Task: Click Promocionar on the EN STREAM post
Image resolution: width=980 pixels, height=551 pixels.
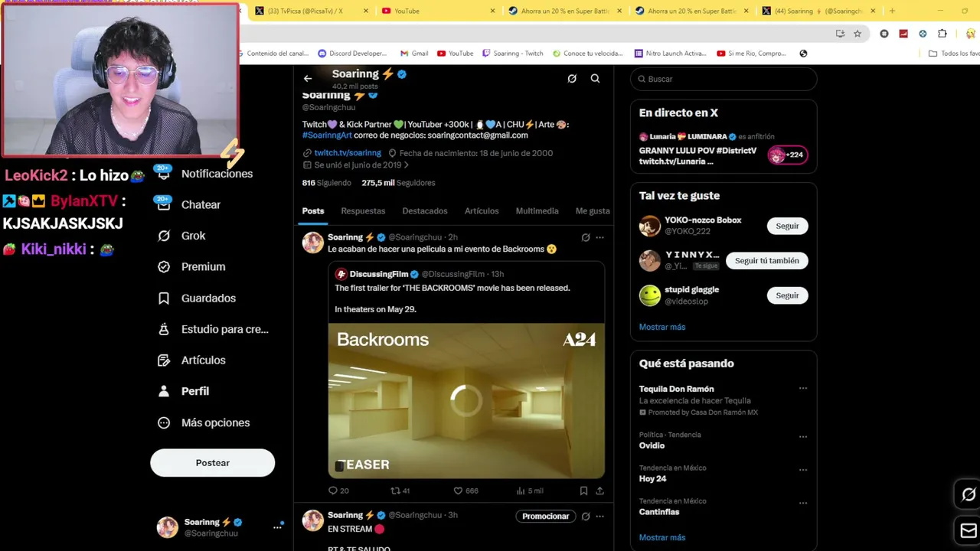Action: [x=545, y=517]
